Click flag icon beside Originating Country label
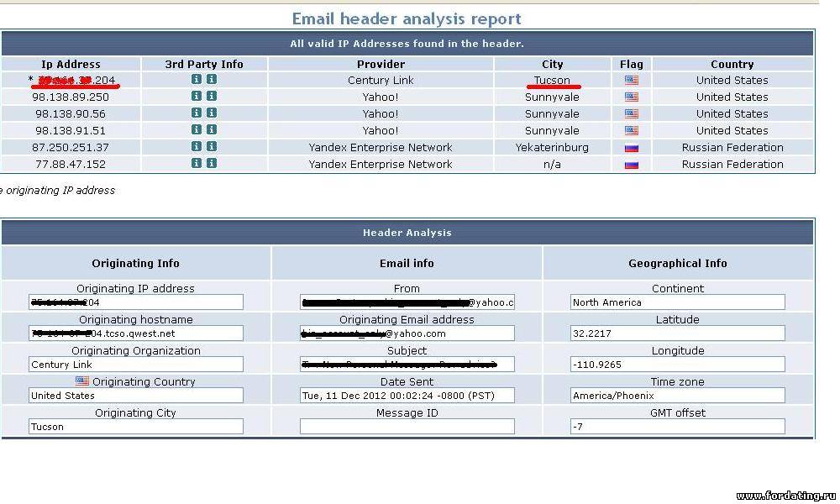The width and height of the screenshot is (840, 504). (x=83, y=382)
